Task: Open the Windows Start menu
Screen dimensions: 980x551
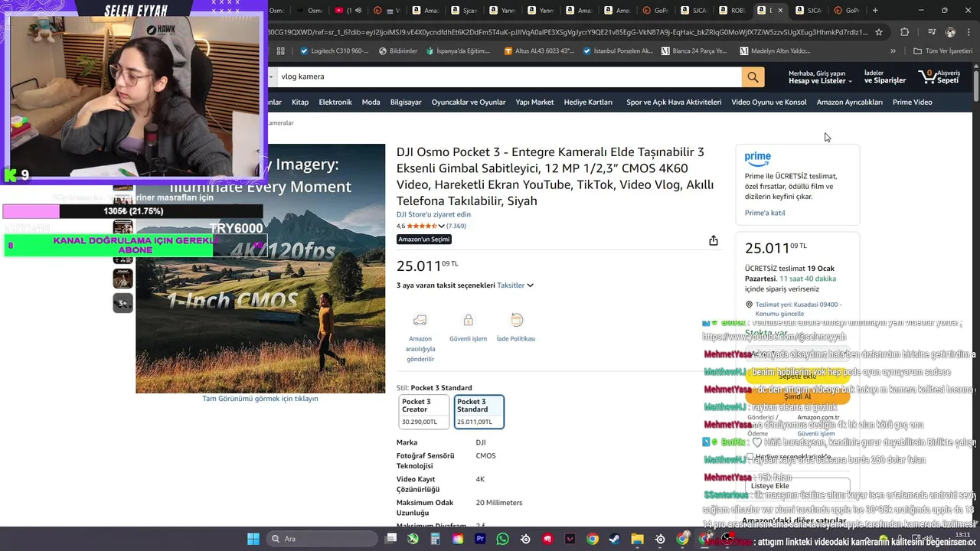Action: pyautogui.click(x=253, y=539)
